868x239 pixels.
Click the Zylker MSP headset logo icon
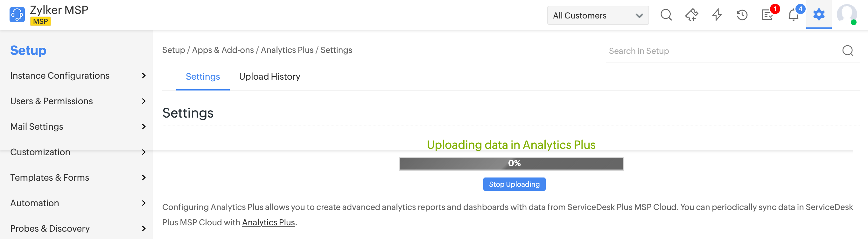click(x=17, y=15)
